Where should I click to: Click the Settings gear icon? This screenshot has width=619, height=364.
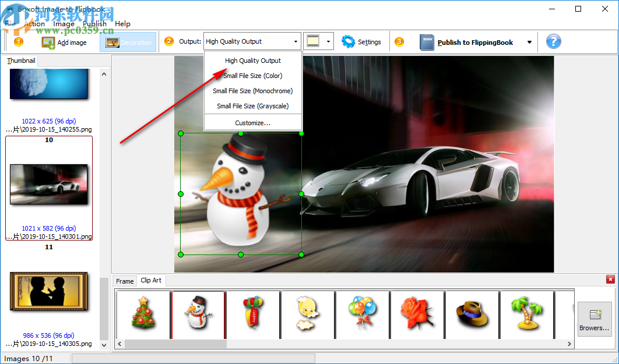pos(348,41)
